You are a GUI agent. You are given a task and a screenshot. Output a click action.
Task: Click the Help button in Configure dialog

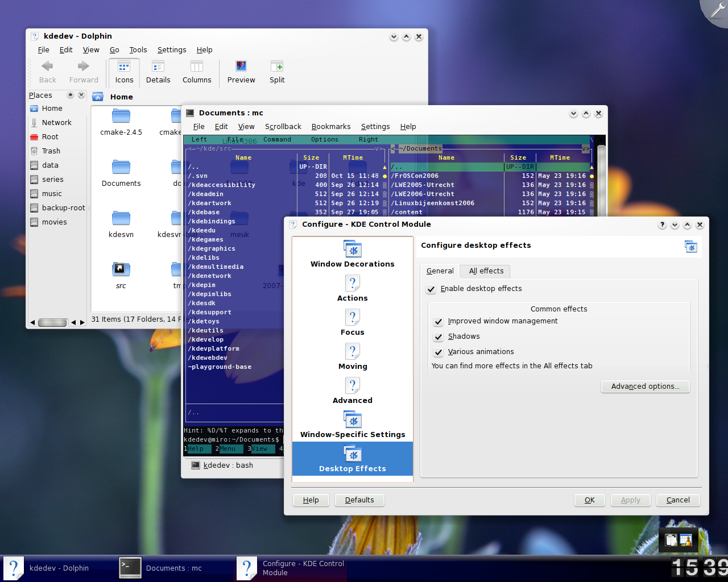[311, 500]
